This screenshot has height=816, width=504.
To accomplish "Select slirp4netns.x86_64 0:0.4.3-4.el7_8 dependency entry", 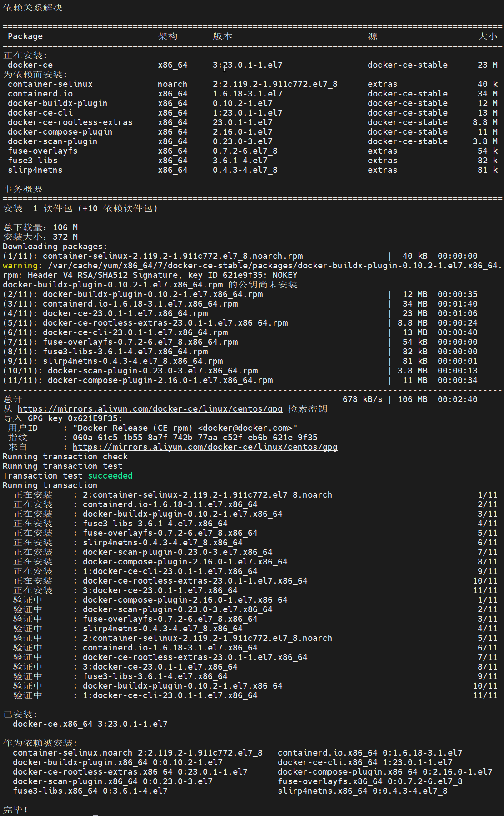I will click(x=363, y=791).
